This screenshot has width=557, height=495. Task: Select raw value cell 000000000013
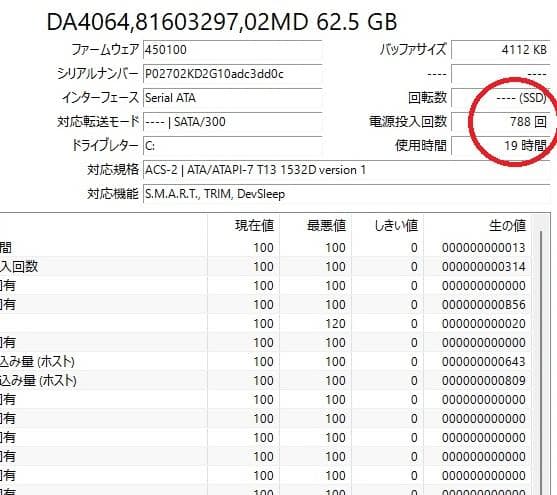(483, 248)
